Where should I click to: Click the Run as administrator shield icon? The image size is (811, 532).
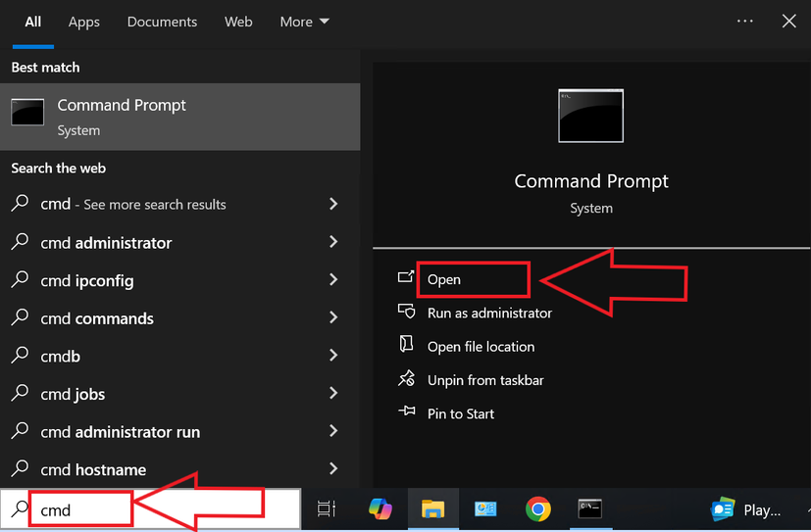pos(406,311)
